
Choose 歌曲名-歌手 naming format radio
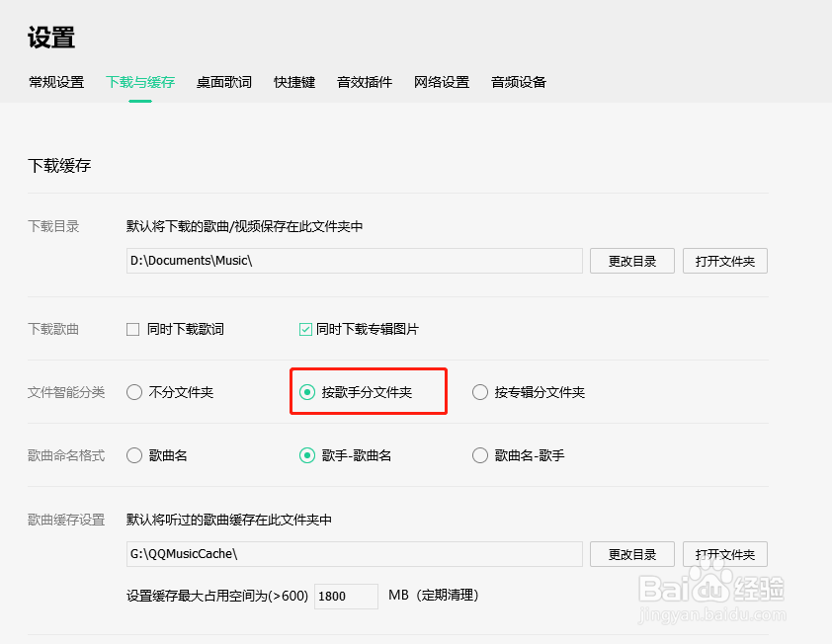pos(480,455)
